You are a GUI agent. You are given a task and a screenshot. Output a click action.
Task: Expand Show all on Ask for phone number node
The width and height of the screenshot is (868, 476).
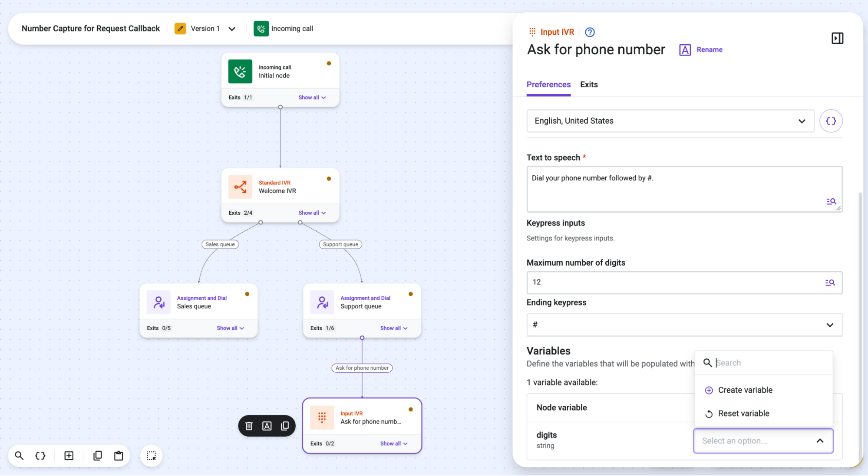click(394, 444)
